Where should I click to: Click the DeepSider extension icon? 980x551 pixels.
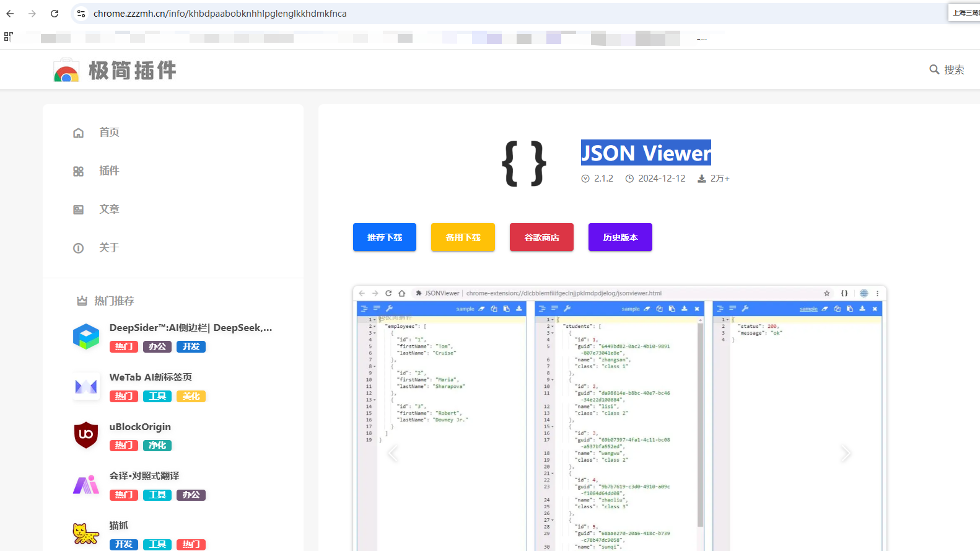86,337
